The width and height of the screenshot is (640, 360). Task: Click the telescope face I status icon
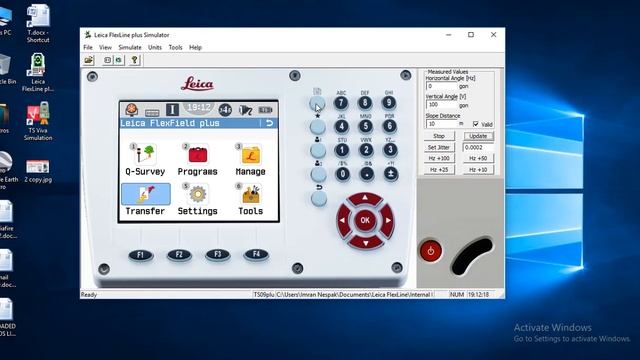point(172,110)
